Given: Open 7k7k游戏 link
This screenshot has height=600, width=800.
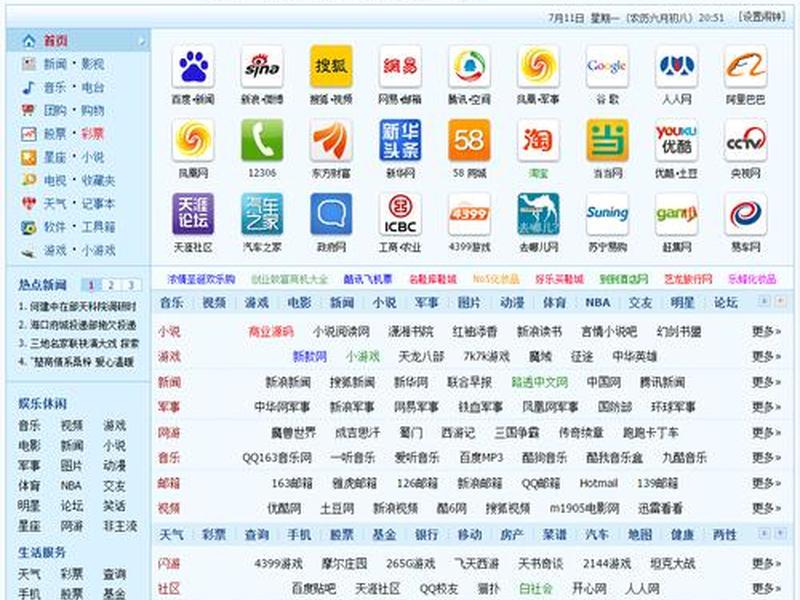Looking at the screenshot, I should [x=486, y=357].
